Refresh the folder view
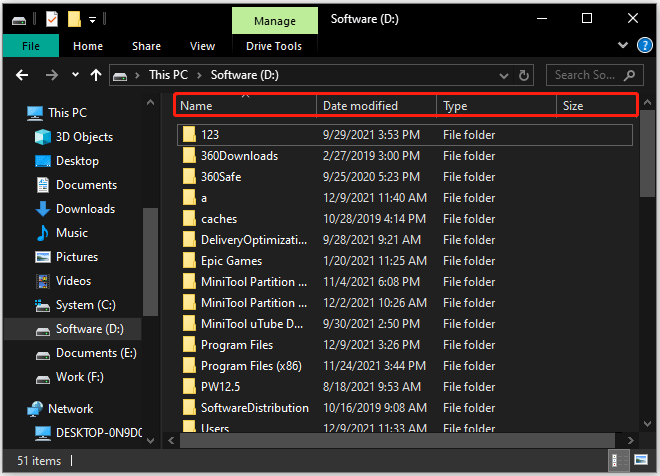The image size is (660, 476). 524,75
